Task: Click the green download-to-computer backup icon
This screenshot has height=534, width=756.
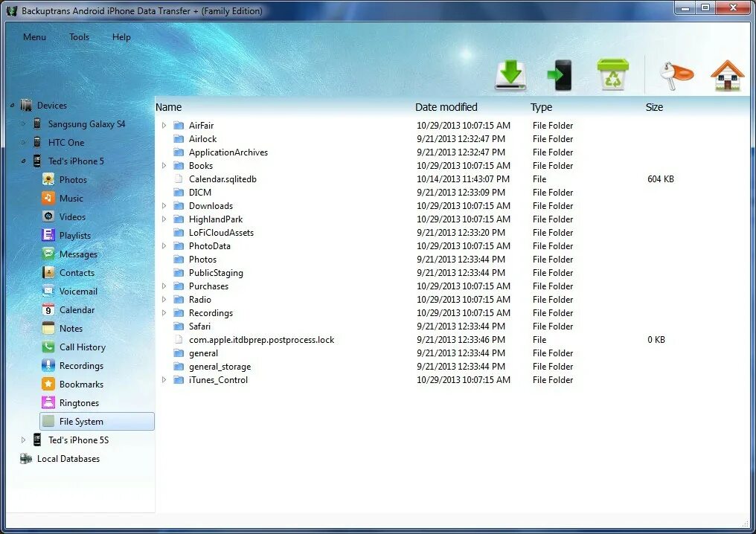Action: point(510,75)
